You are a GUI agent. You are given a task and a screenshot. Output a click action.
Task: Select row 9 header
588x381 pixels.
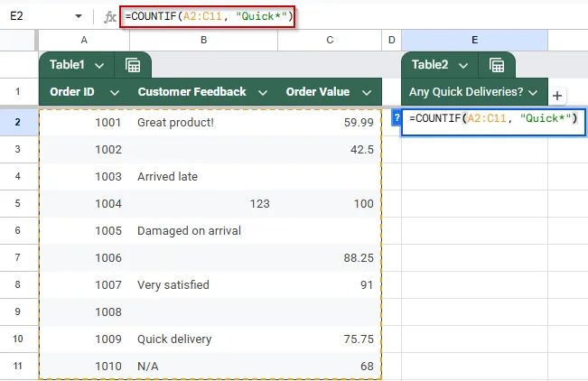pos(18,311)
